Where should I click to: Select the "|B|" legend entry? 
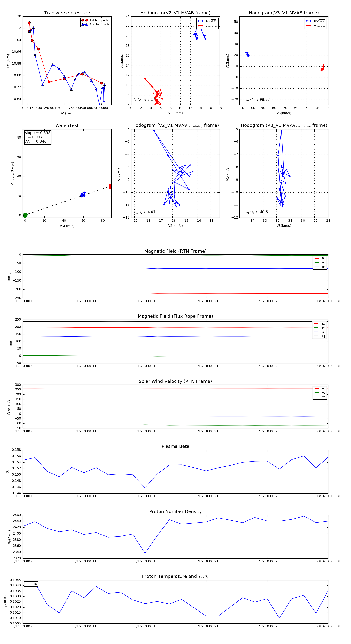click(320, 336)
